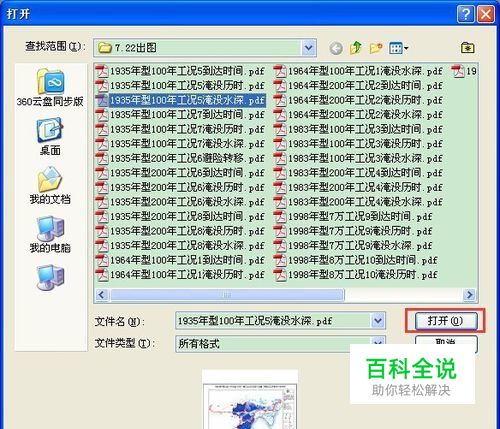Click the horizontal scrollbar thumb

coord(227,295)
